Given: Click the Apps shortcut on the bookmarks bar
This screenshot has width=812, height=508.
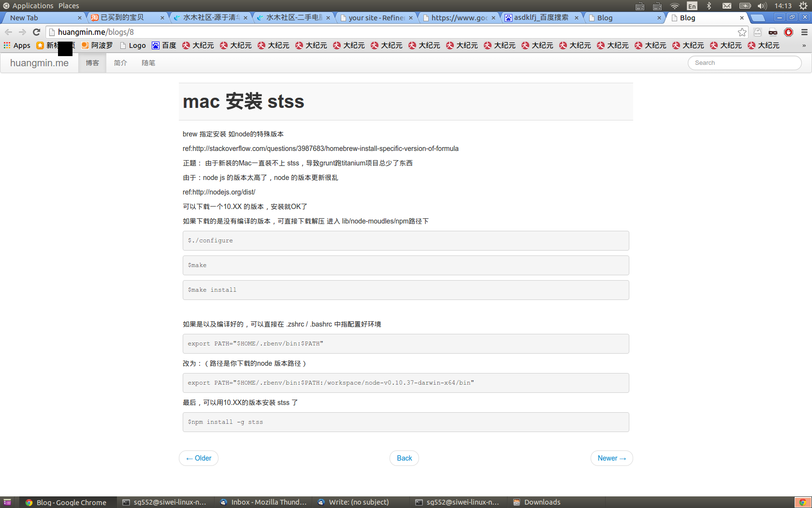Looking at the screenshot, I should pyautogui.click(x=17, y=45).
